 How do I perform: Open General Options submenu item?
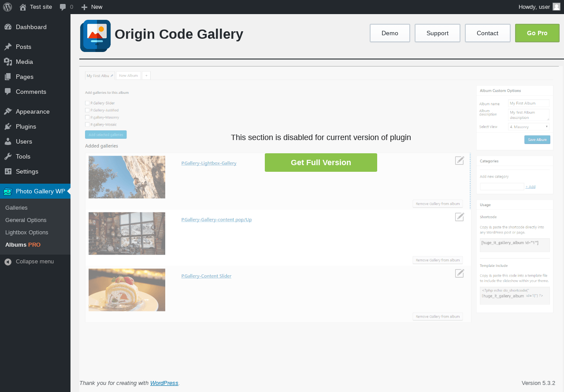[26, 220]
